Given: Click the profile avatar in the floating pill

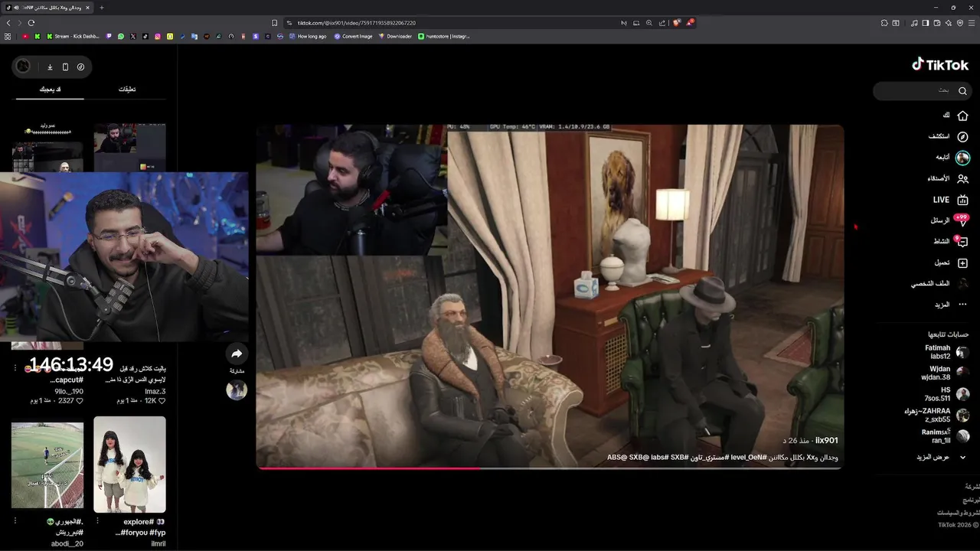Looking at the screenshot, I should pyautogui.click(x=23, y=67).
